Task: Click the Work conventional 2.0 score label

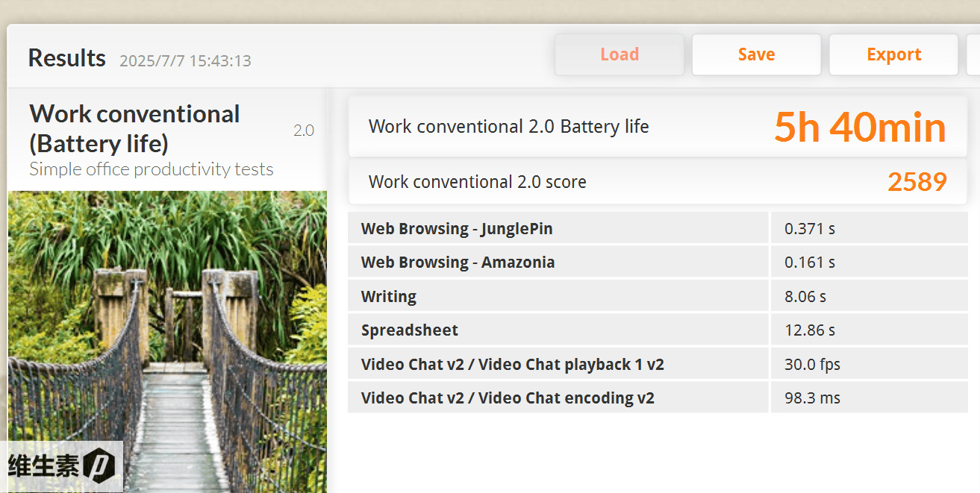Action: tap(478, 182)
